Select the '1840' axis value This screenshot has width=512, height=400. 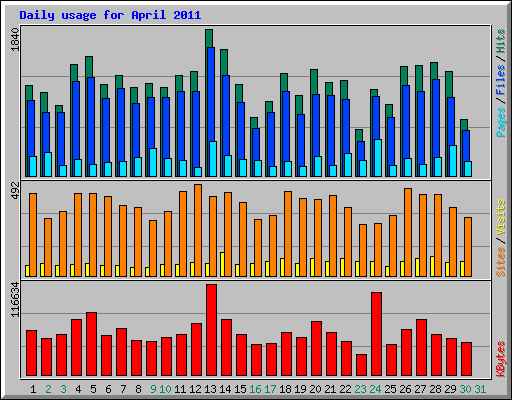pyautogui.click(x=15, y=40)
